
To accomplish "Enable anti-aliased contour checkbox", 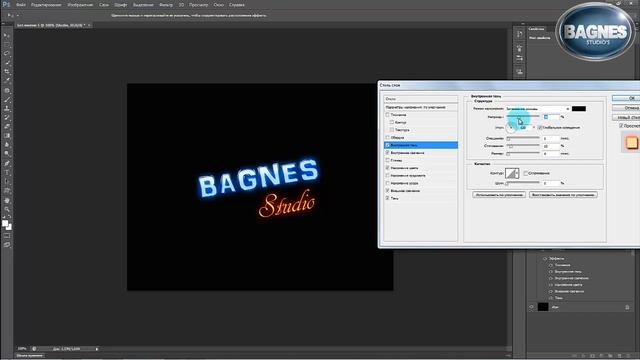I will click(526, 173).
